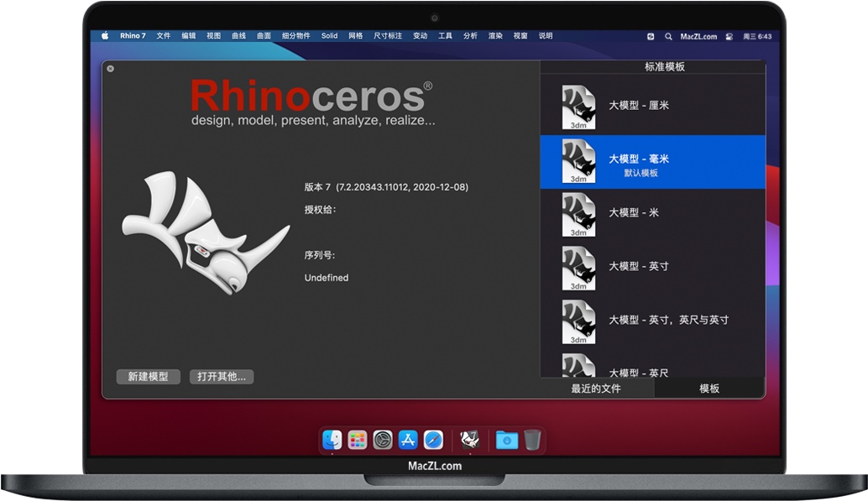Open the 工具 menu
This screenshot has width=868, height=501.
click(x=445, y=36)
